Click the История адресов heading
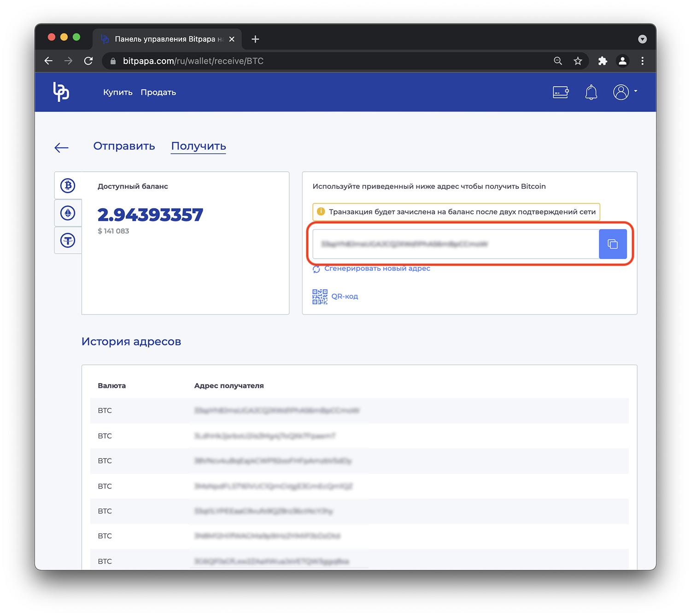Viewport: 691px width, 616px height. [x=131, y=342]
